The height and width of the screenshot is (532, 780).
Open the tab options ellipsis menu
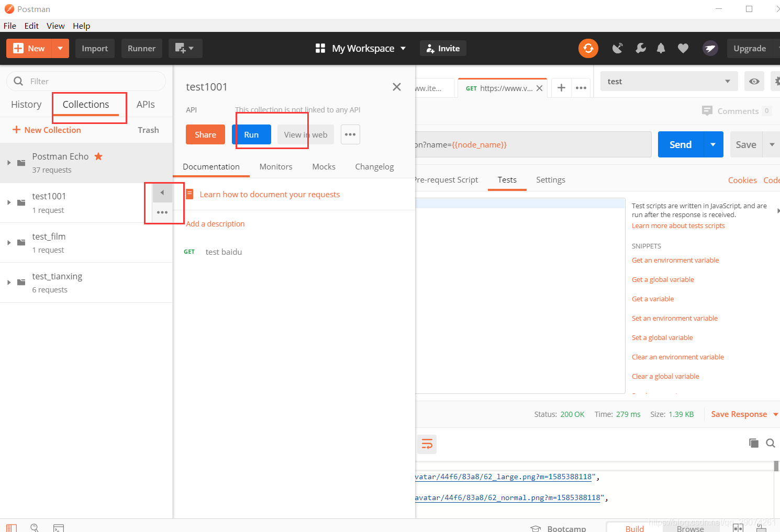(x=581, y=88)
